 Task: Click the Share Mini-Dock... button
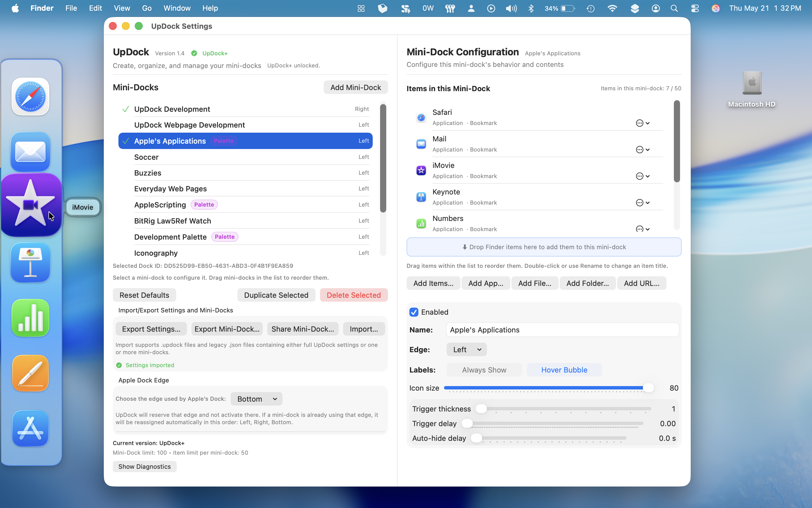click(x=303, y=329)
